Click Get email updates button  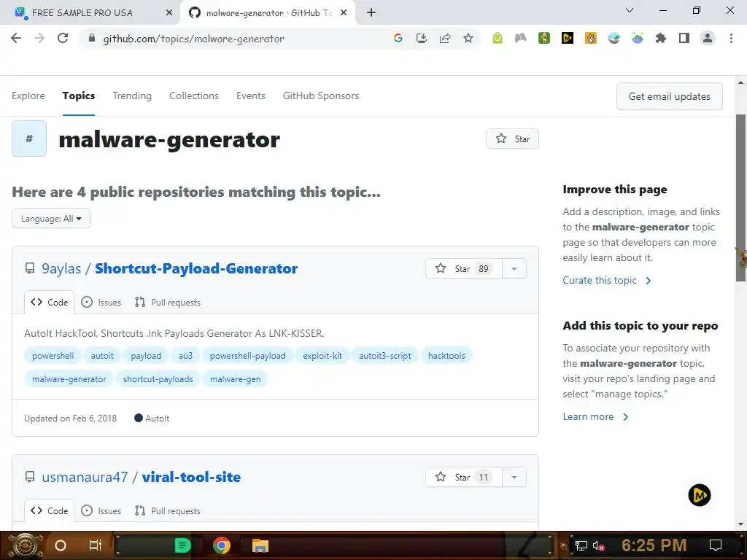coord(670,96)
